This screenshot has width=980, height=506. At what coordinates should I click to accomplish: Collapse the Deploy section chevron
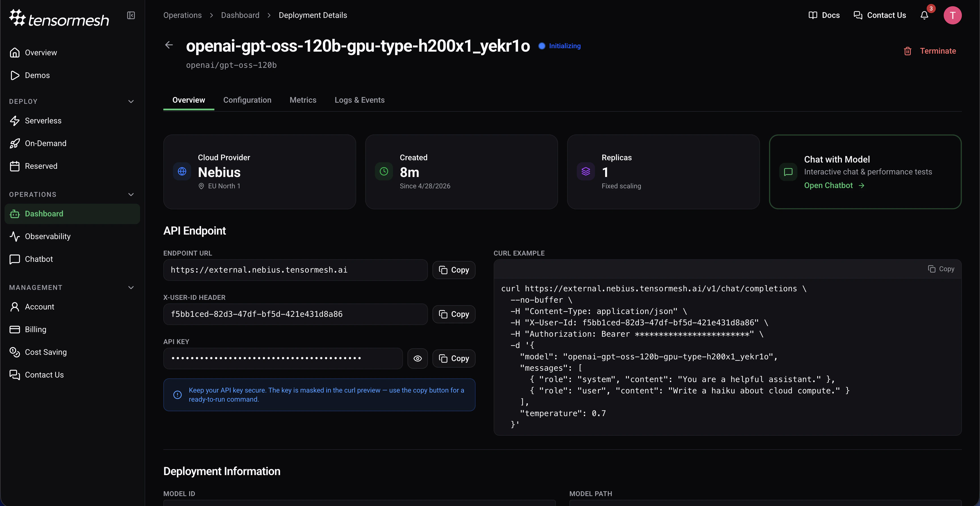point(131,102)
